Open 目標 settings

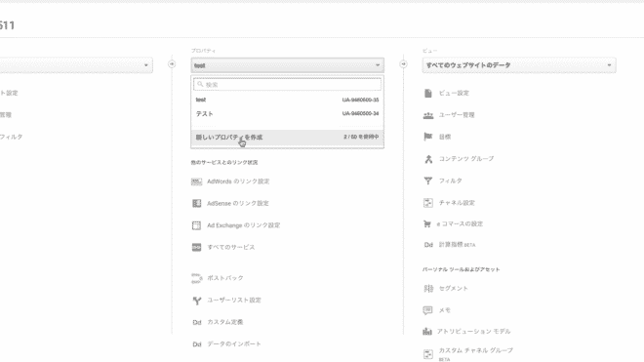445,137
